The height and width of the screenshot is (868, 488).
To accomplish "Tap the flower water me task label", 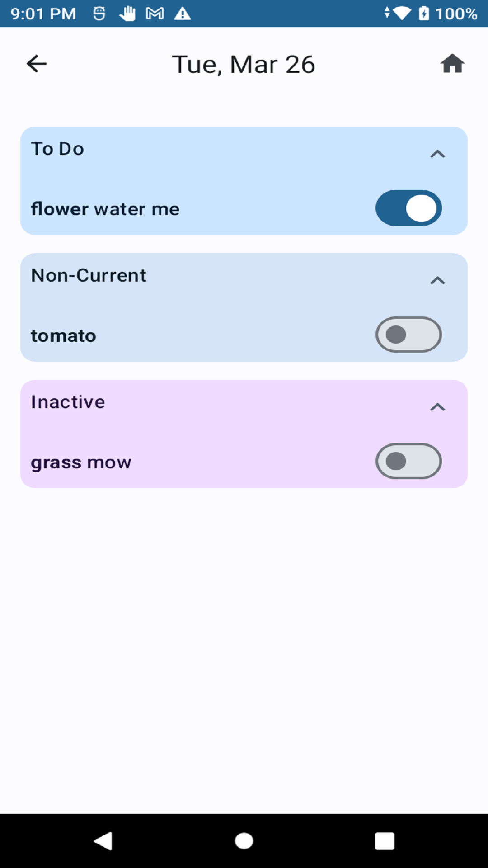I will coord(105,209).
